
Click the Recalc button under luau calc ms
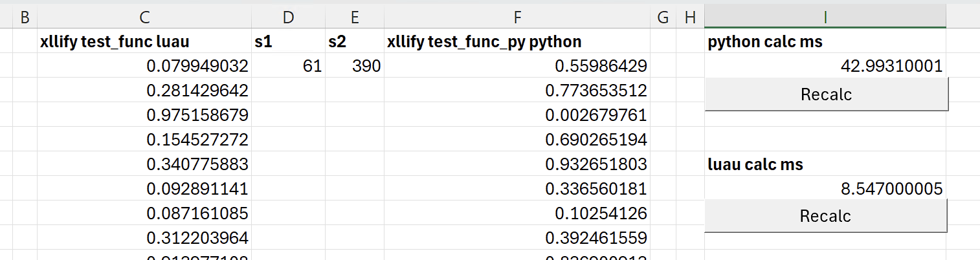tap(825, 216)
